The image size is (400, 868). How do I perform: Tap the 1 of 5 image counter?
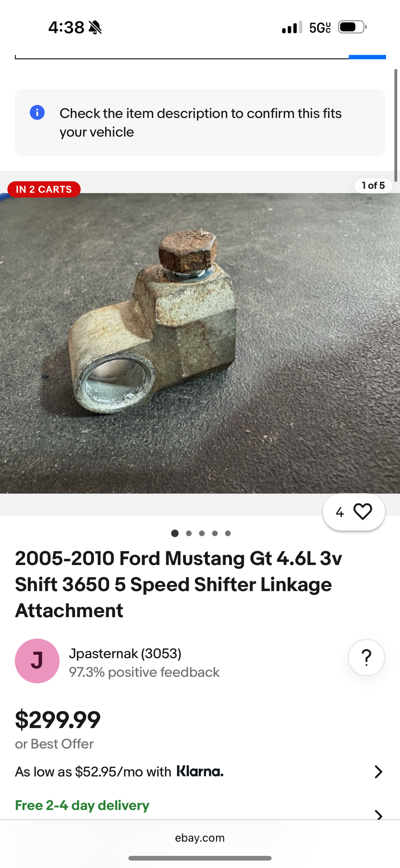click(x=373, y=185)
